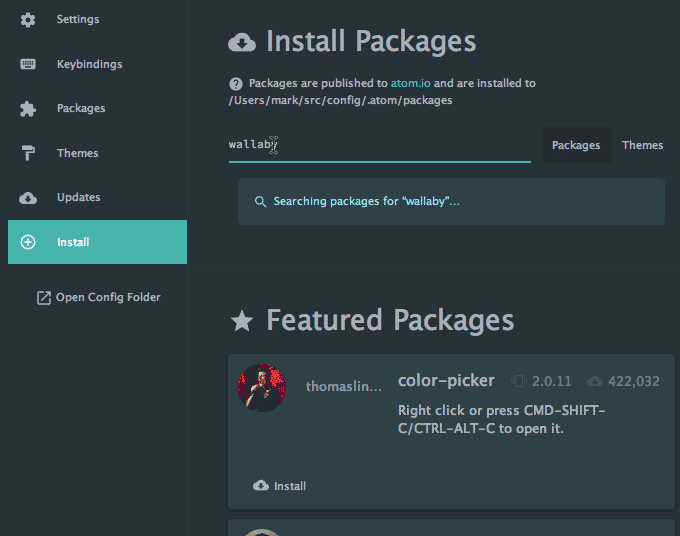The image size is (680, 536).
Task: Open Updates via the cloud download icon
Action: [28, 198]
